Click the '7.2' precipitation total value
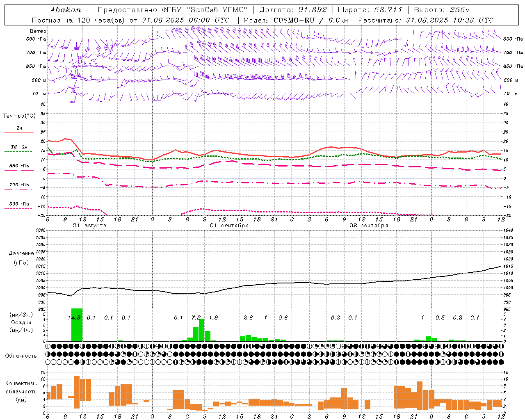The width and height of the screenshot is (525, 420). tap(196, 317)
